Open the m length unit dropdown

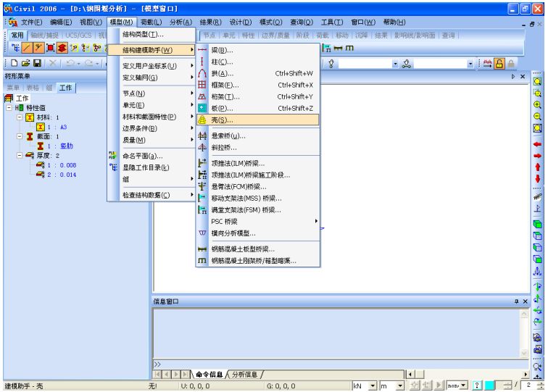click(401, 385)
